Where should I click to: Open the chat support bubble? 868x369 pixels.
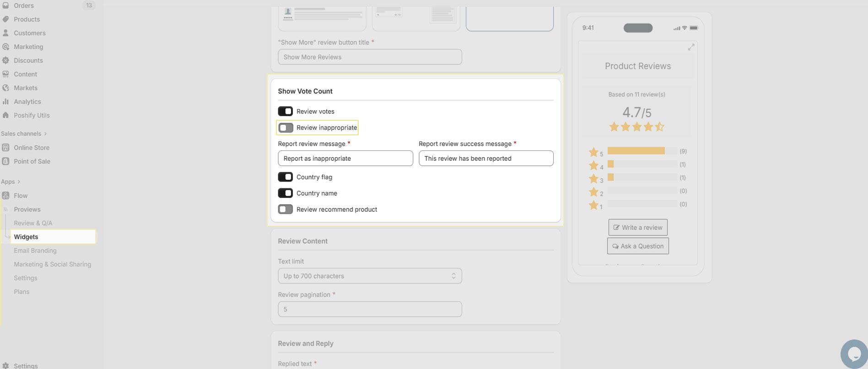pos(854,353)
